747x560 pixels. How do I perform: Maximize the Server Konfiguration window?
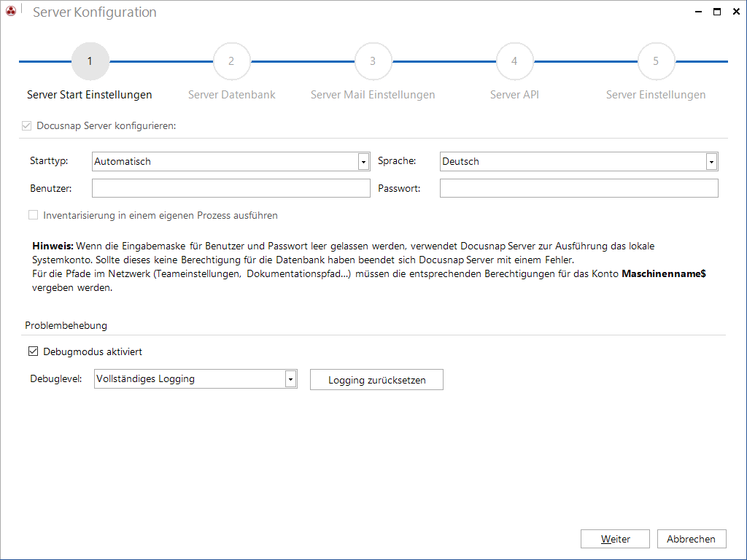tap(717, 12)
